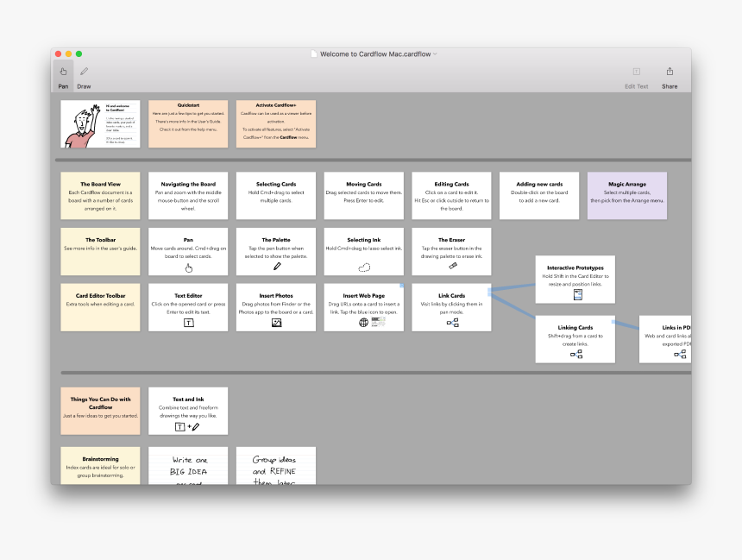
Task: Open document title dropdown chevron
Action: 435,54
